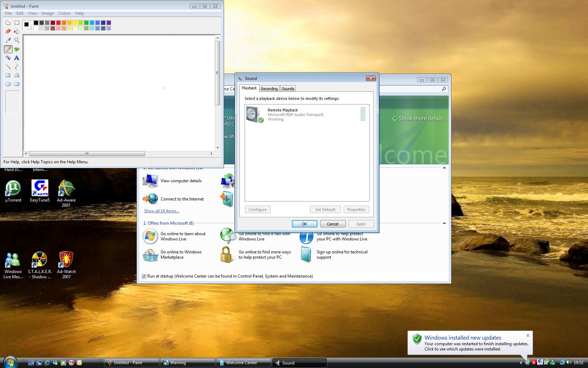Image resolution: width=588 pixels, height=368 pixels.
Task: Select the EasyTune5 desktop shortcut
Action: [40, 191]
